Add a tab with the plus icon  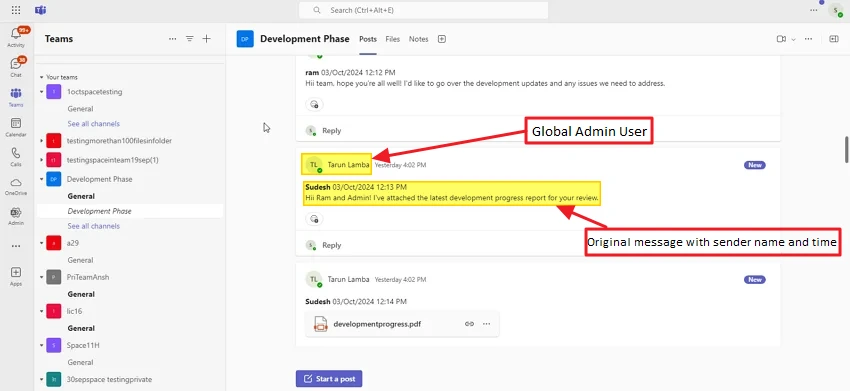coord(442,39)
